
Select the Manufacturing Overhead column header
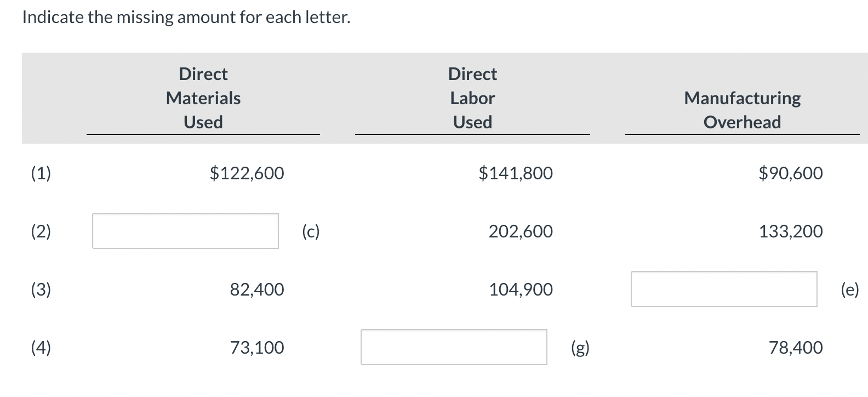[742, 110]
